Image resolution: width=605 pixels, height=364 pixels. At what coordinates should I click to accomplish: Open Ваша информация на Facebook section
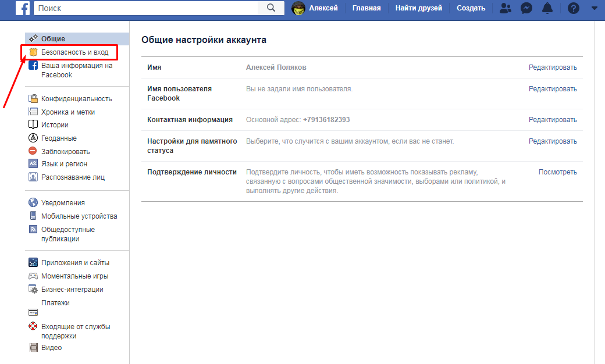point(77,70)
